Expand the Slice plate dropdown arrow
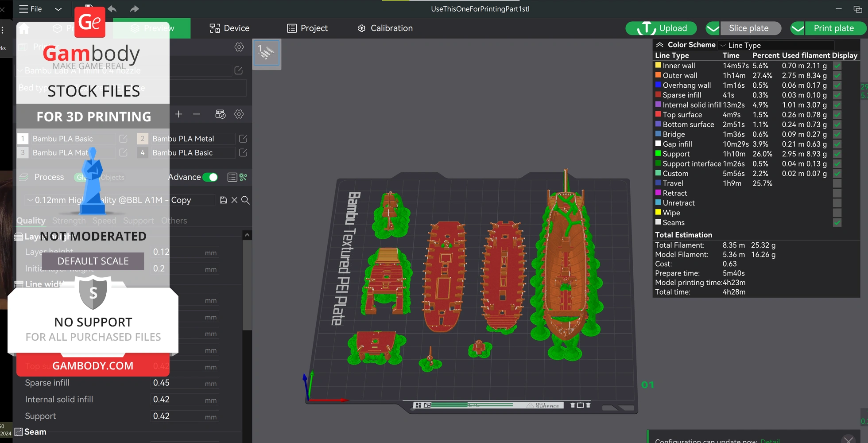This screenshot has height=443, width=868. [713, 28]
